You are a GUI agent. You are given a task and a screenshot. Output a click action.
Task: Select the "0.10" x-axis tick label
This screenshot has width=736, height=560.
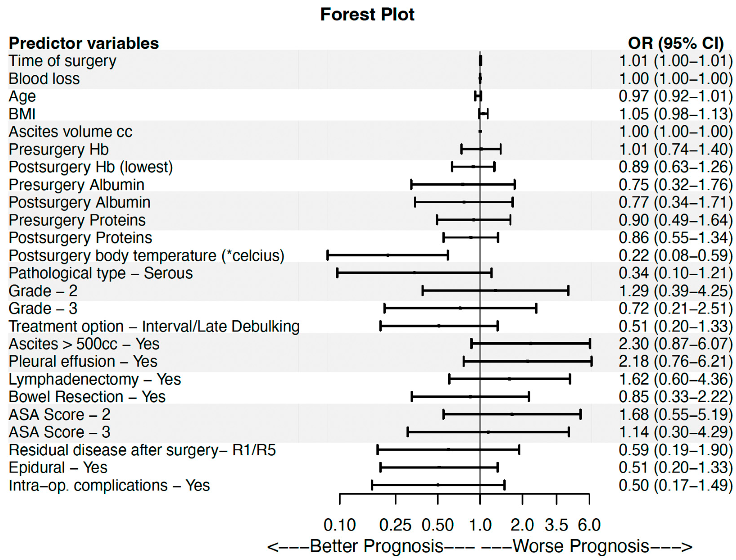340,525
